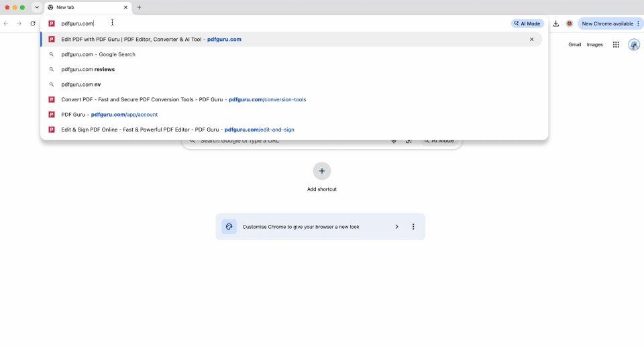Click the chevron arrow on Customise Chrome card
This screenshot has width=644, height=349.
396,227
